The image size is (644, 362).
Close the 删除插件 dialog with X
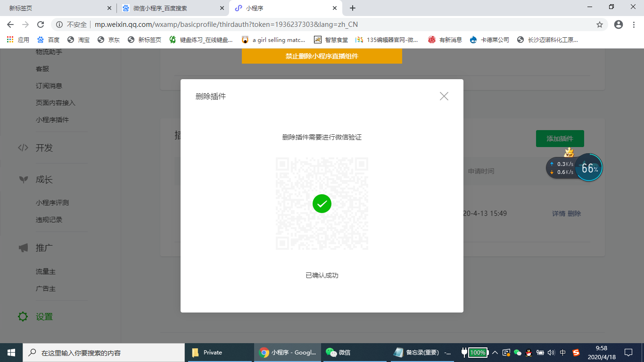[444, 96]
